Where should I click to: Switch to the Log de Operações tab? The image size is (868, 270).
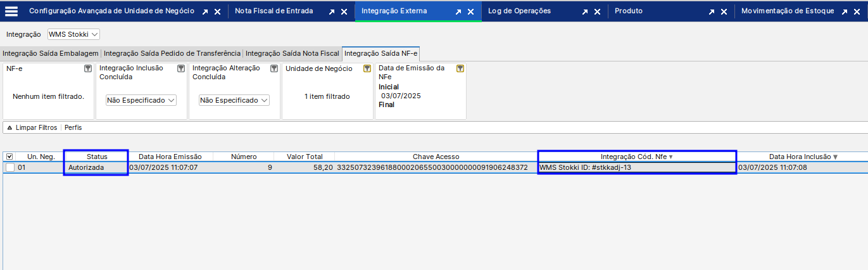point(519,11)
